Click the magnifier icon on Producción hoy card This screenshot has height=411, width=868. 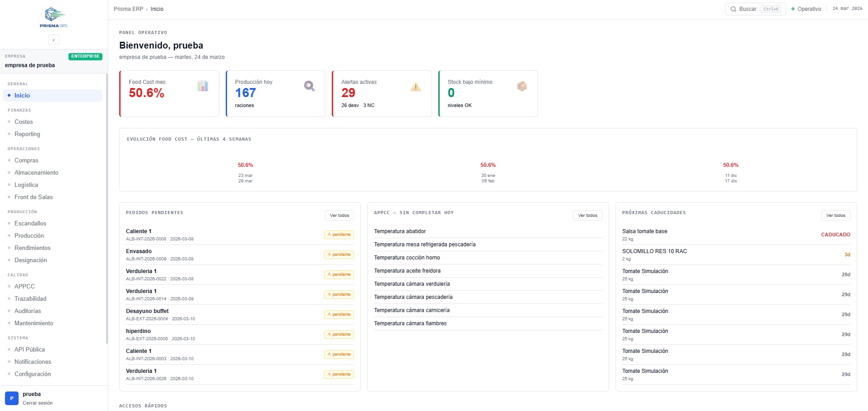pos(309,86)
